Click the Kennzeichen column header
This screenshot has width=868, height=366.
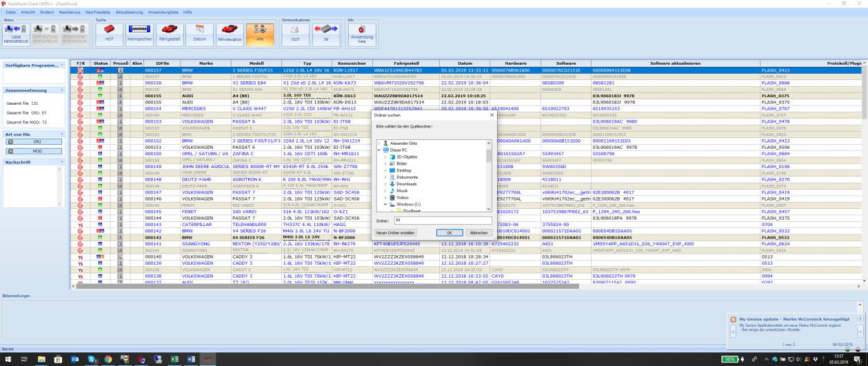(x=351, y=63)
